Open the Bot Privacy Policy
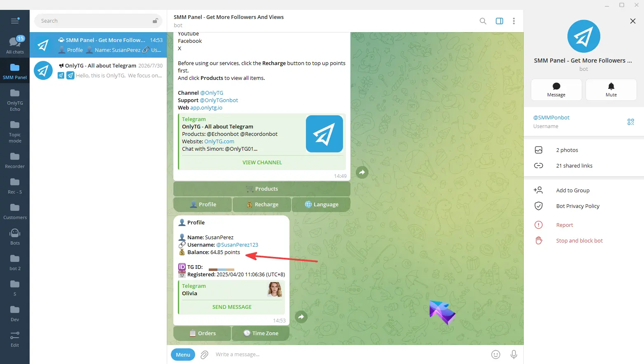The width and height of the screenshot is (644, 364). click(584, 206)
